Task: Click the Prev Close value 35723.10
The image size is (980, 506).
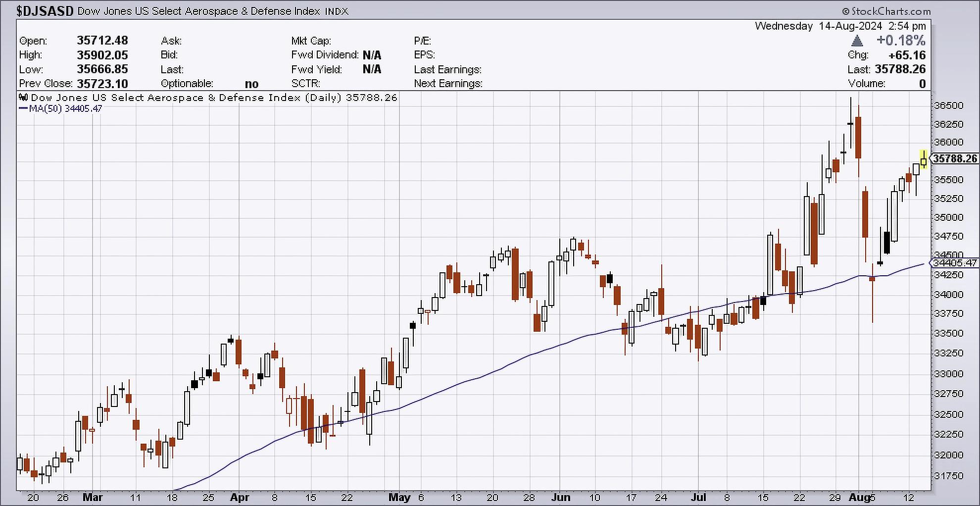Action: tap(102, 84)
